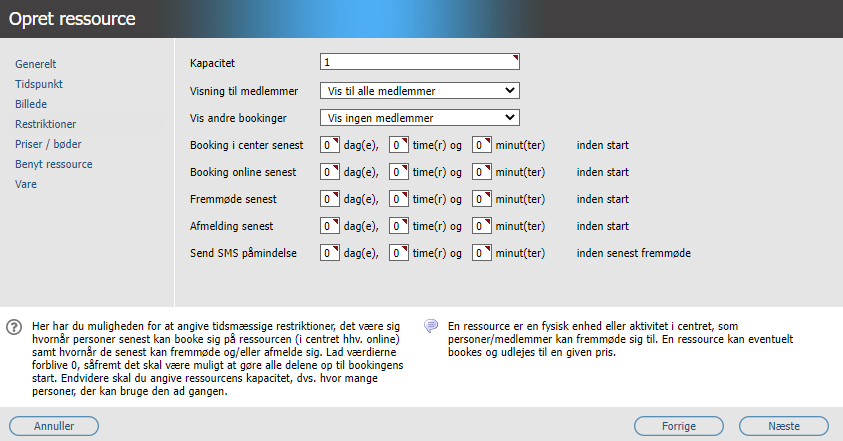Go to the Generelt section
The width and height of the screenshot is (843, 441).
click(x=35, y=64)
